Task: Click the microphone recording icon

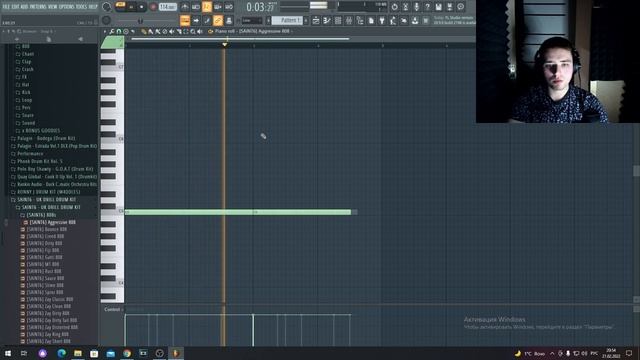Action: [416, 7]
